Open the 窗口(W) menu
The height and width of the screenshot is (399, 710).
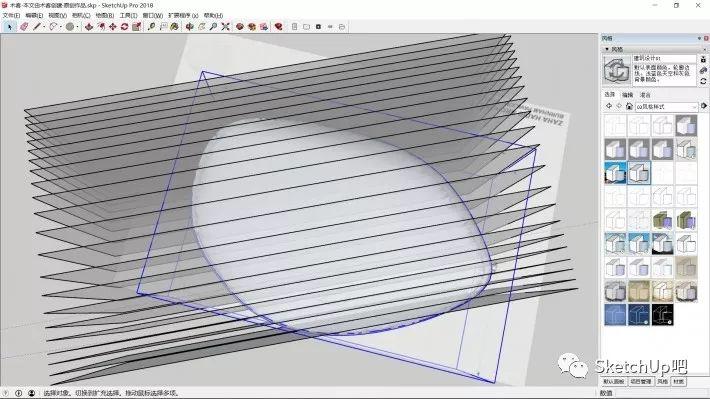coord(153,15)
